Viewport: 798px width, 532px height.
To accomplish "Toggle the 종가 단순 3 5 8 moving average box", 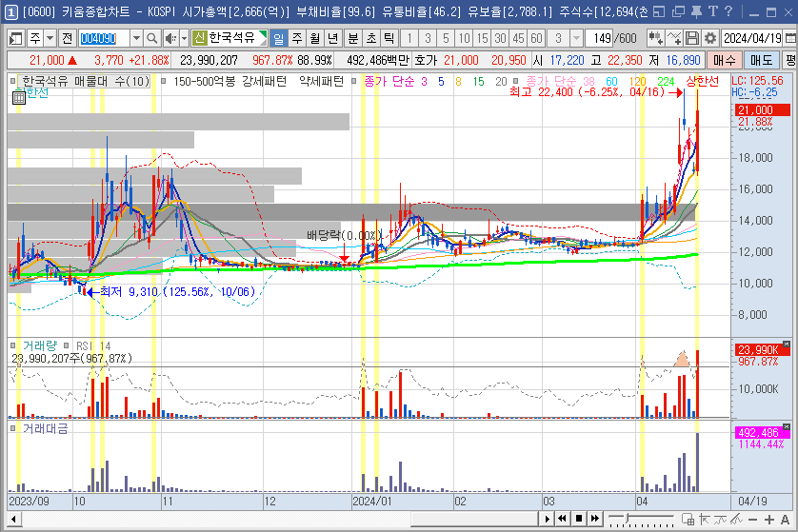I will [353, 81].
